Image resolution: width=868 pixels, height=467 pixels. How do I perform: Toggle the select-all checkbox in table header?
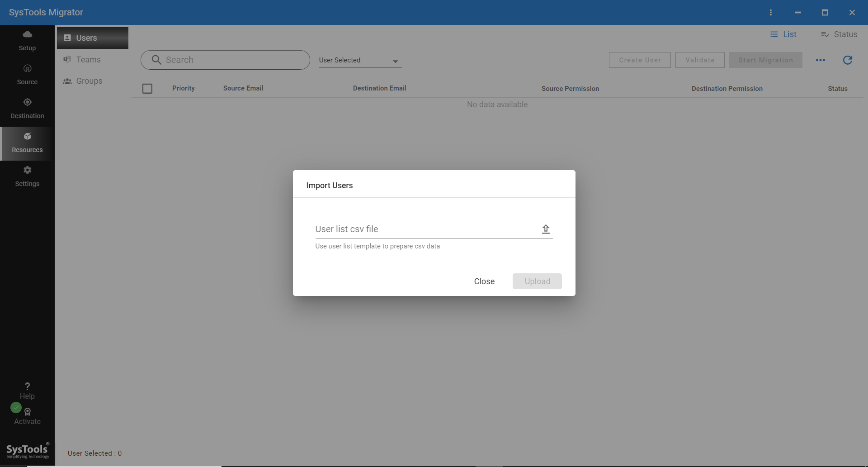coord(147,89)
